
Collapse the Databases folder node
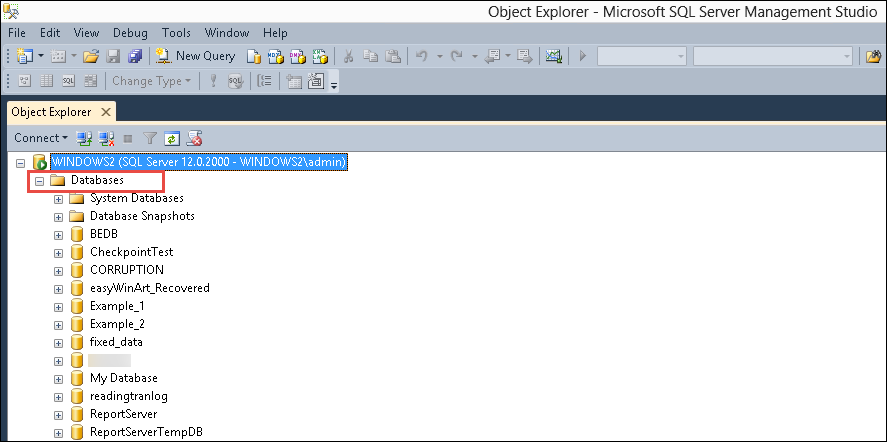click(40, 181)
